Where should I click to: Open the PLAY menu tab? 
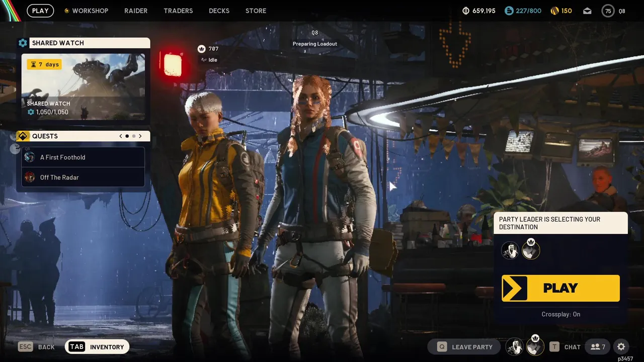(x=40, y=11)
